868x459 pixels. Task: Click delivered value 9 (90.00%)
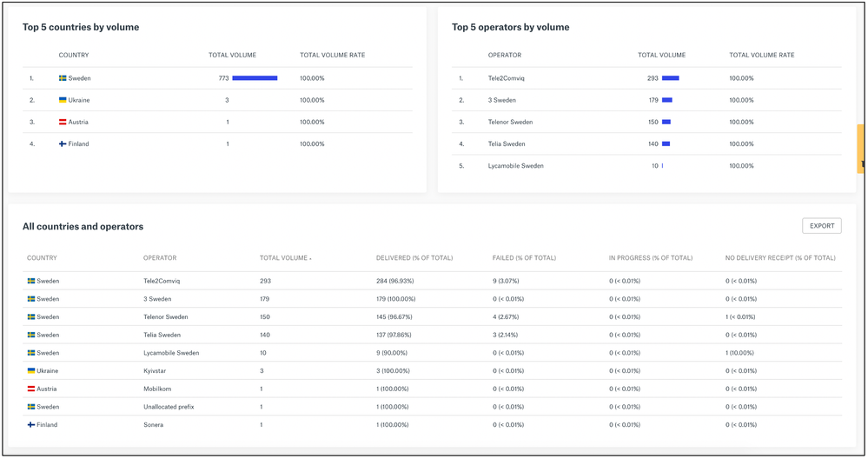[392, 353]
